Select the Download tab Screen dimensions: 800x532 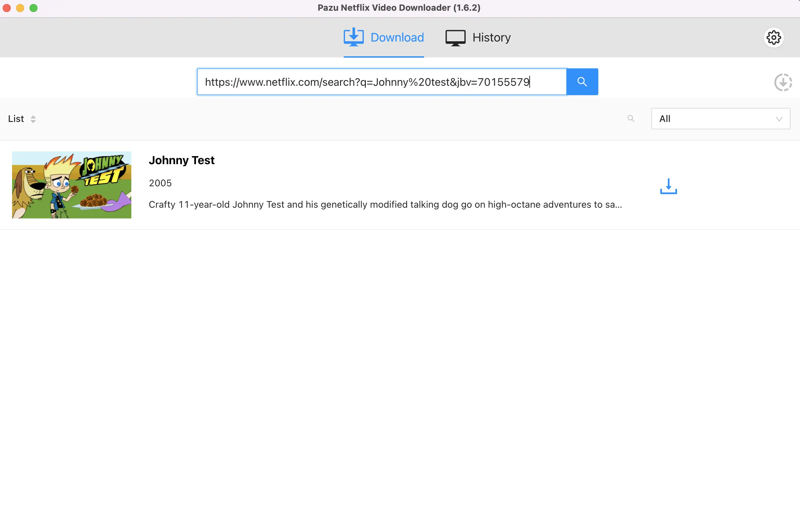(x=384, y=37)
